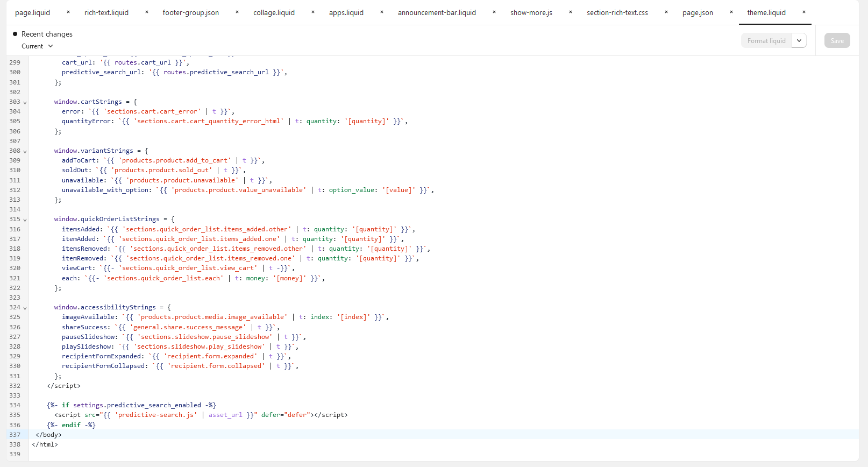Click the empty line 339 in the editor
The image size is (868, 467).
(x=443, y=454)
